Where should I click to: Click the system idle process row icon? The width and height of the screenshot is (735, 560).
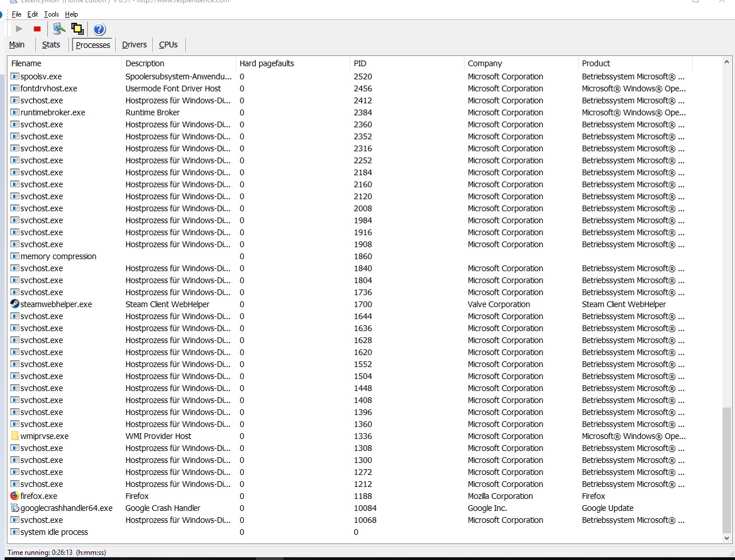pos(15,532)
